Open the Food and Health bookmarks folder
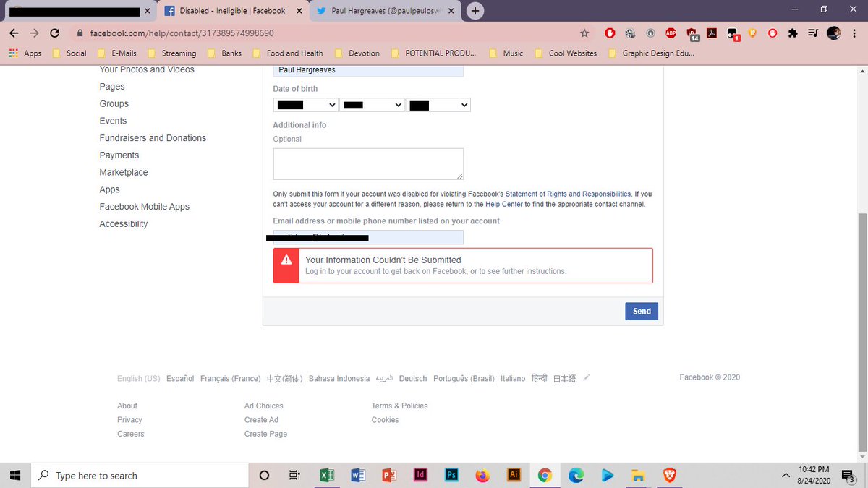 tap(288, 53)
